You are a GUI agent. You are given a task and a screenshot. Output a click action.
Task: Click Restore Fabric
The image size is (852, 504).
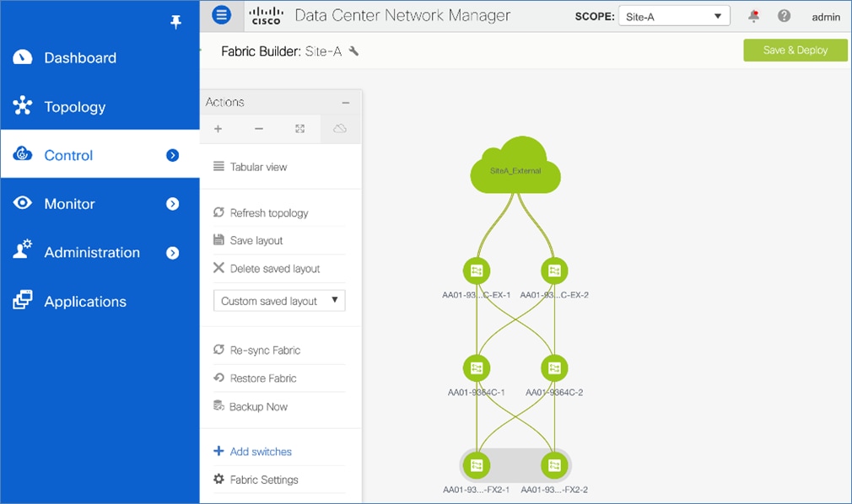(x=255, y=378)
